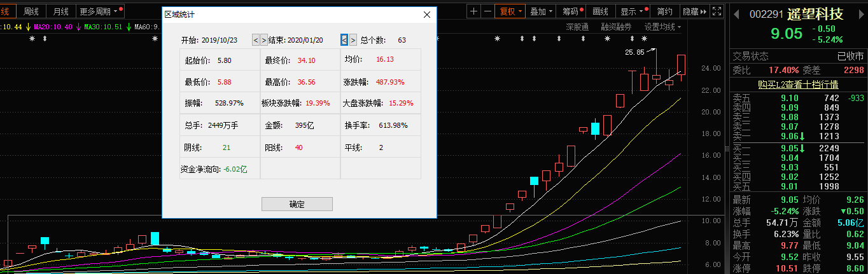The height and width of the screenshot is (274, 868).
Task: Confirm the dialog with 确定
Action: pos(297,204)
